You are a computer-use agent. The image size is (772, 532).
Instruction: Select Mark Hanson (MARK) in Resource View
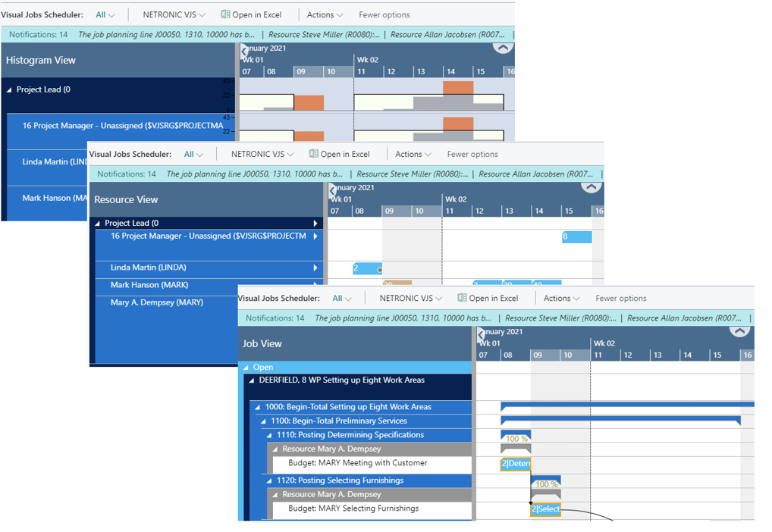pos(149,285)
